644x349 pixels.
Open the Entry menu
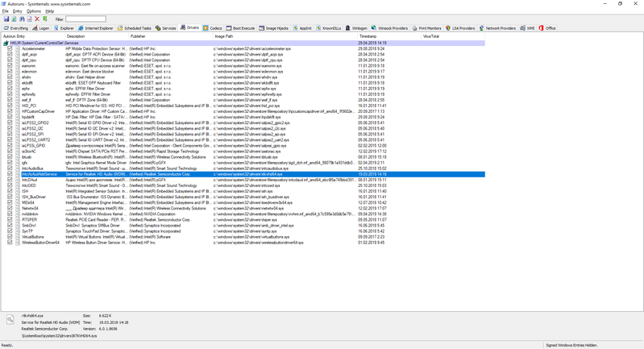coord(18,11)
